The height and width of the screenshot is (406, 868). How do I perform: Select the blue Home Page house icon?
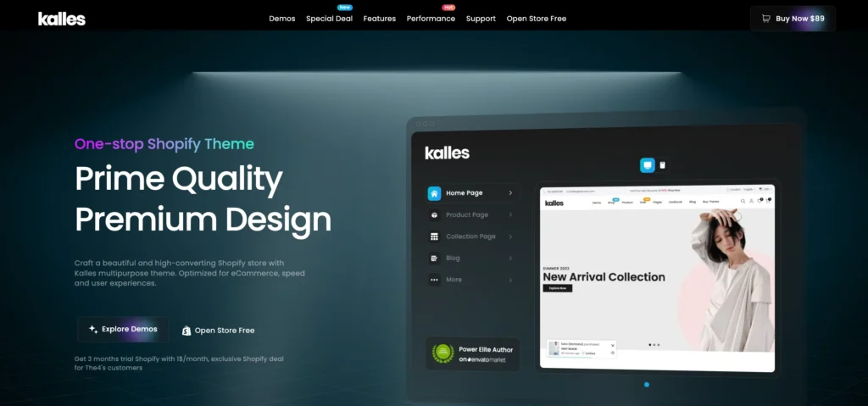(434, 193)
